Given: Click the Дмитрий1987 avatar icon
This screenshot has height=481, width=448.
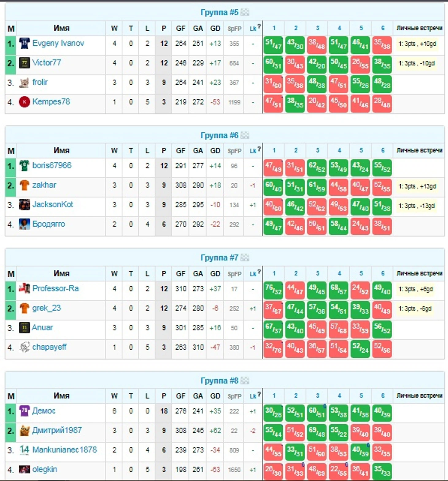Looking at the screenshot, I should pyautogui.click(x=24, y=431).
